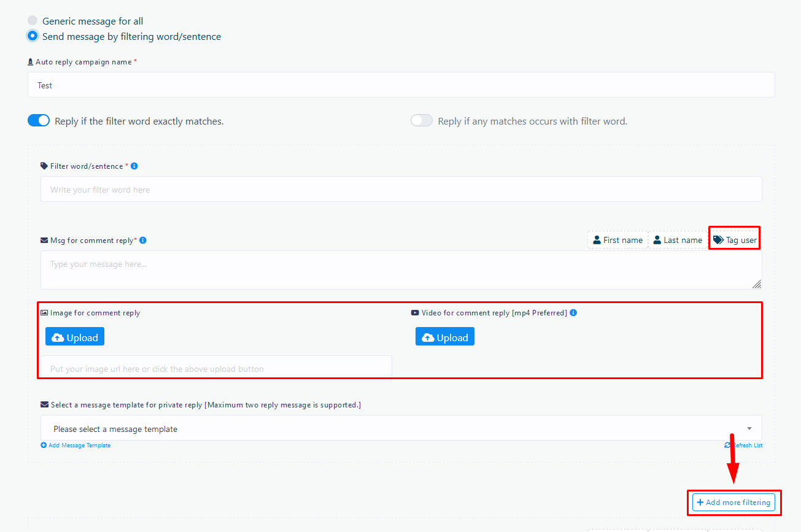The width and height of the screenshot is (801, 532).
Task: Click the info icon beside Filter word/sentence
Action: [134, 166]
